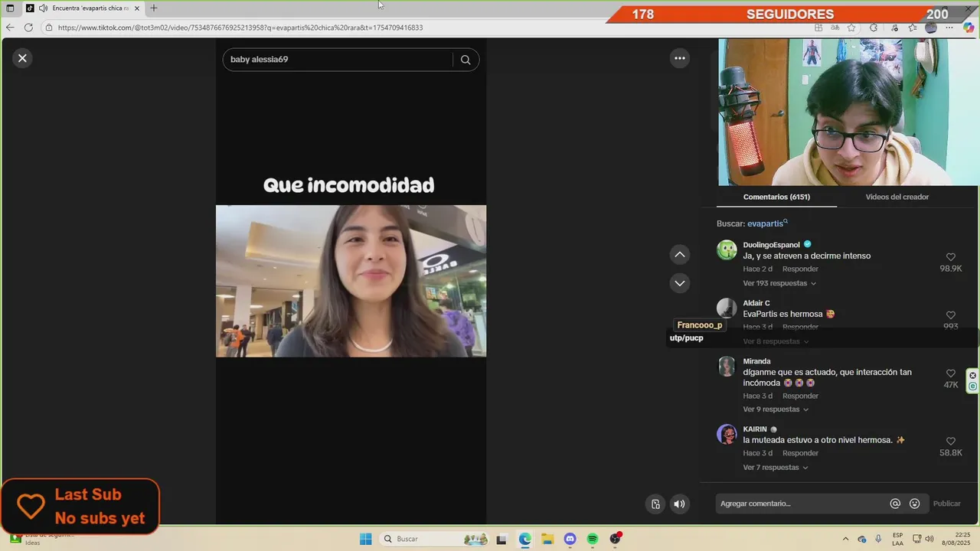Open the ESP LAA language switcher
This screenshot has height=551, width=980.
897,539
